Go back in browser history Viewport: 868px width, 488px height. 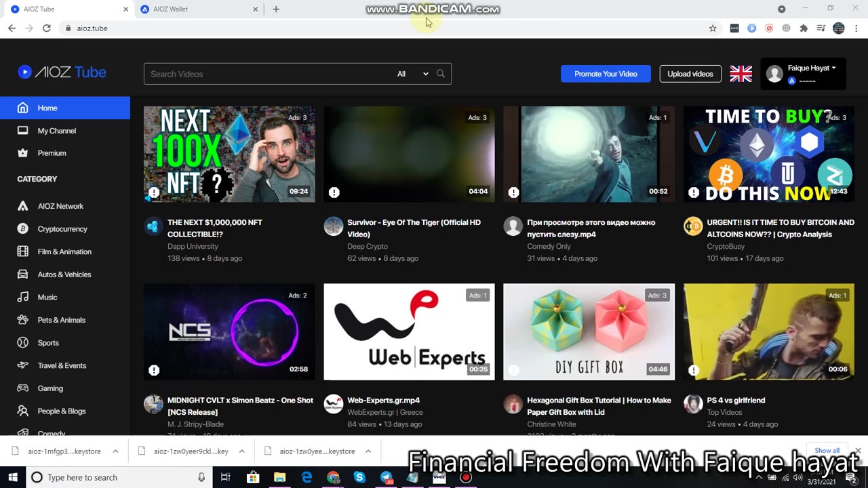(x=12, y=28)
